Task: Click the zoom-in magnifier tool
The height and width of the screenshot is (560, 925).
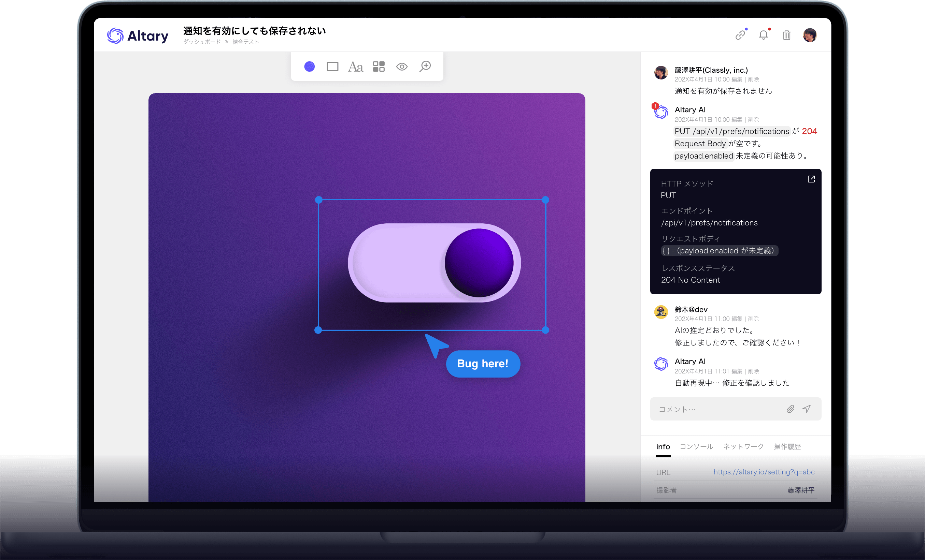Action: point(425,67)
